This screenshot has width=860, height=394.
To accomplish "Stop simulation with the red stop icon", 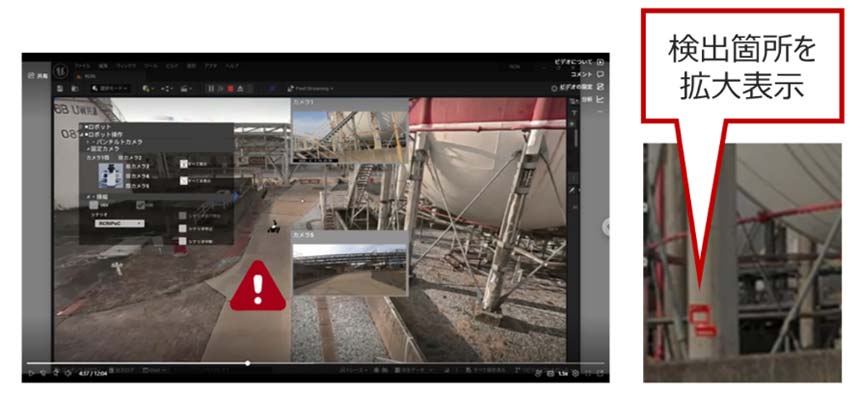I will [x=230, y=88].
